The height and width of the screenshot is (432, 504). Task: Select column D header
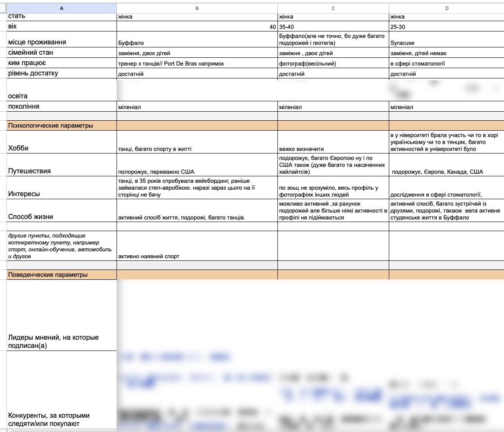click(447, 8)
